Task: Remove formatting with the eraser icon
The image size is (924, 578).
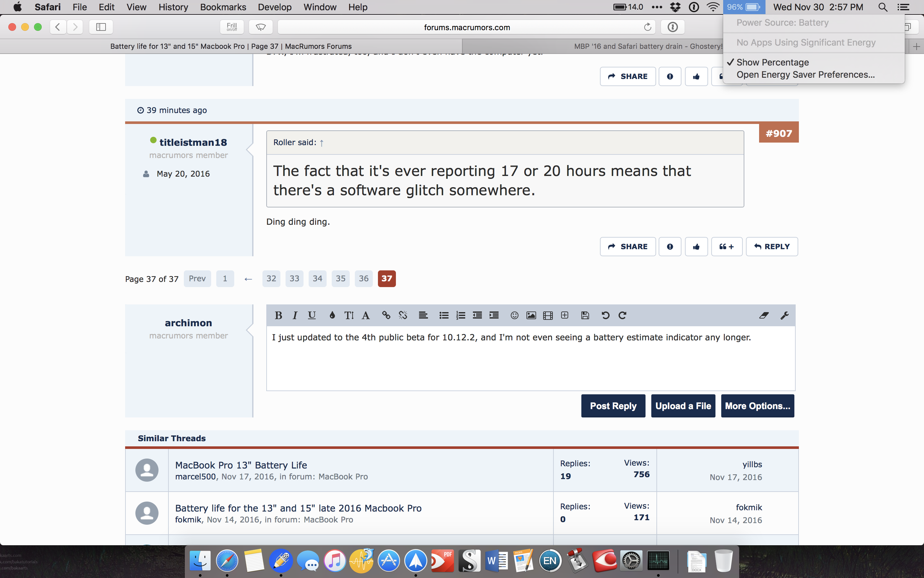Action: coord(764,315)
